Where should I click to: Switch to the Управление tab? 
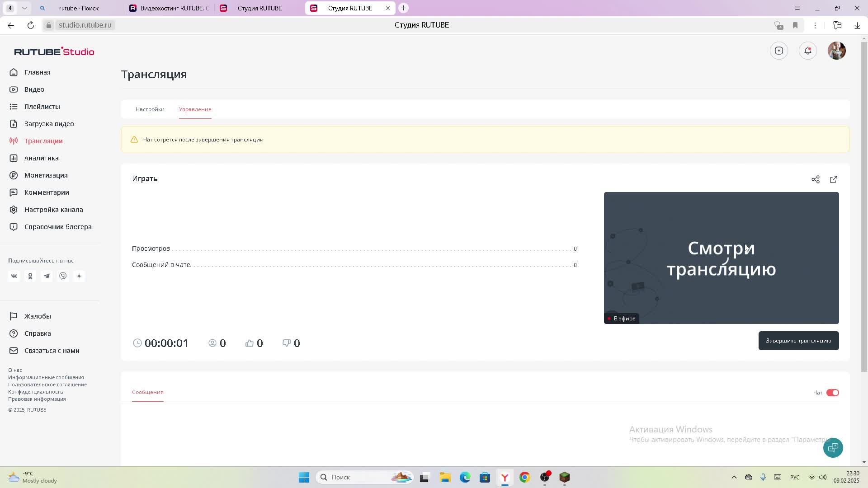195,109
